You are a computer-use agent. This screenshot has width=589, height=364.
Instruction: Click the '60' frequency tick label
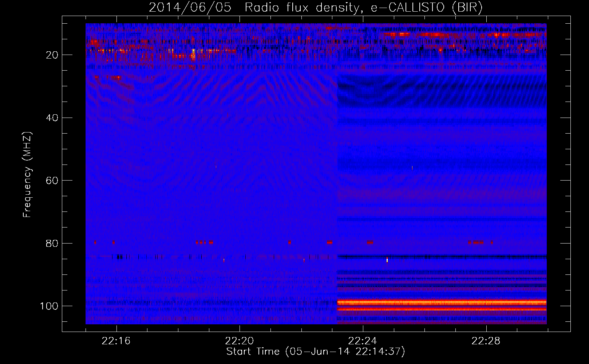click(52, 181)
